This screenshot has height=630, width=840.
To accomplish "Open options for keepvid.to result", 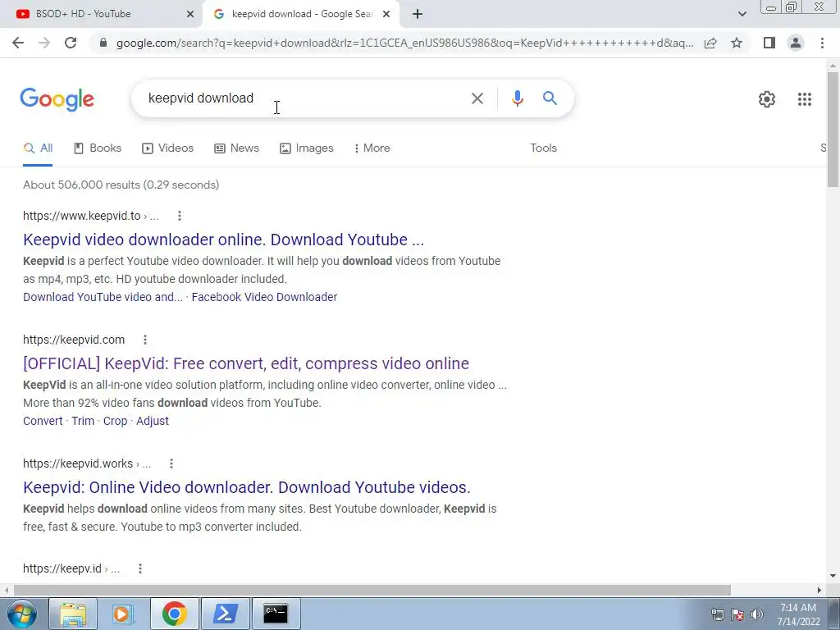I will [180, 216].
